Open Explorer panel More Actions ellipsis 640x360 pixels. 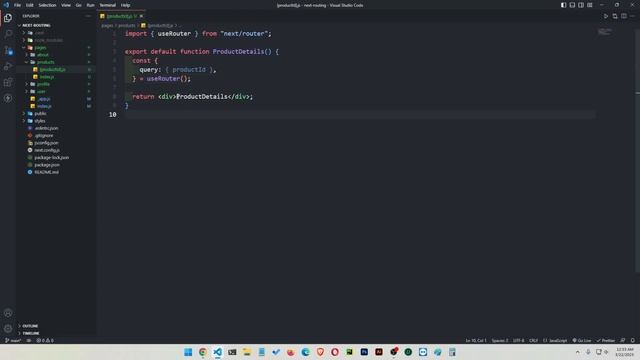(x=88, y=16)
